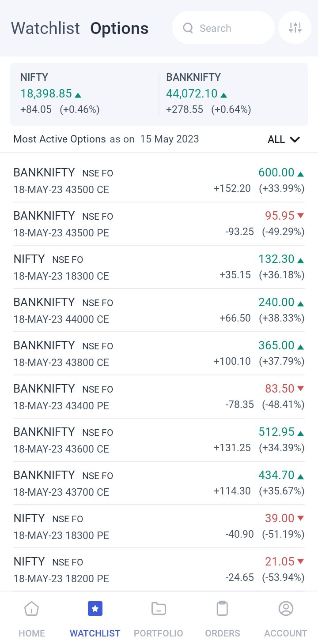The width and height of the screenshot is (318, 644).
Task: Open BANKNIFTY 18-MAY-23 44000 CE row
Action: [159, 310]
